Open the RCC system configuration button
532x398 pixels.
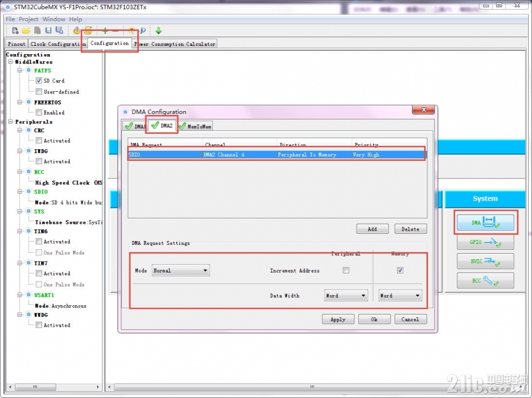click(x=485, y=281)
